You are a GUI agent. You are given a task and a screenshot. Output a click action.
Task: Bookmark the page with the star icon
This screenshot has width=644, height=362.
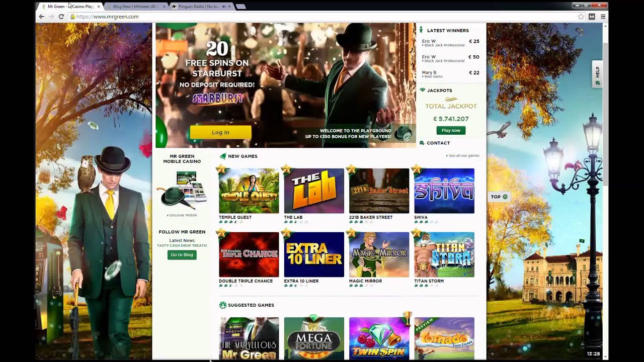click(581, 17)
